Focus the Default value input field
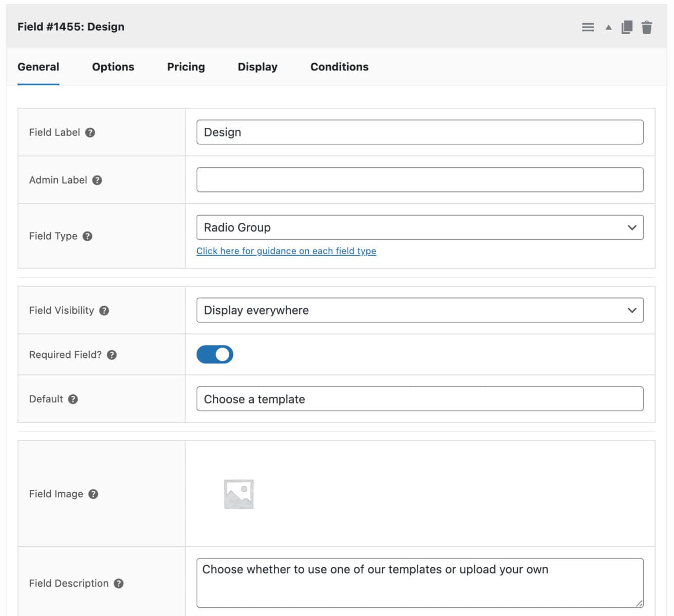 click(x=420, y=399)
